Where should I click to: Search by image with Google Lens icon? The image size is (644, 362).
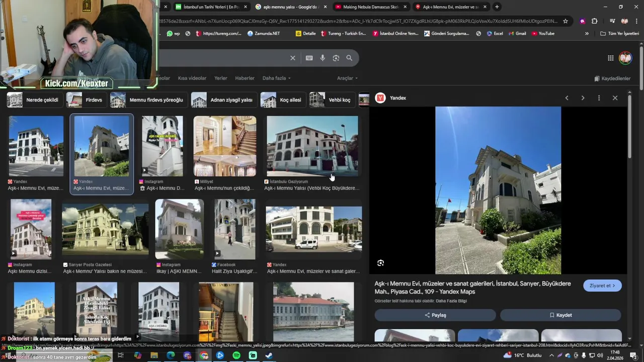(x=336, y=58)
